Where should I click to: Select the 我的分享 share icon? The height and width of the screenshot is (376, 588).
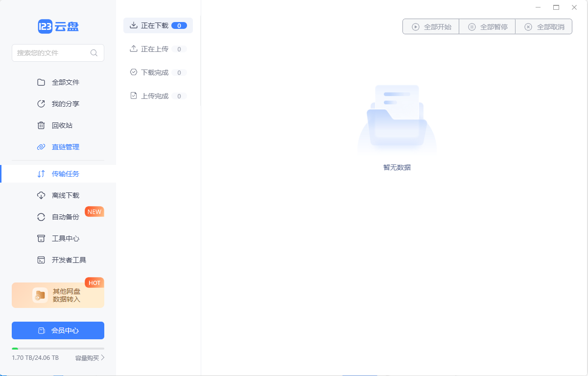coord(41,103)
